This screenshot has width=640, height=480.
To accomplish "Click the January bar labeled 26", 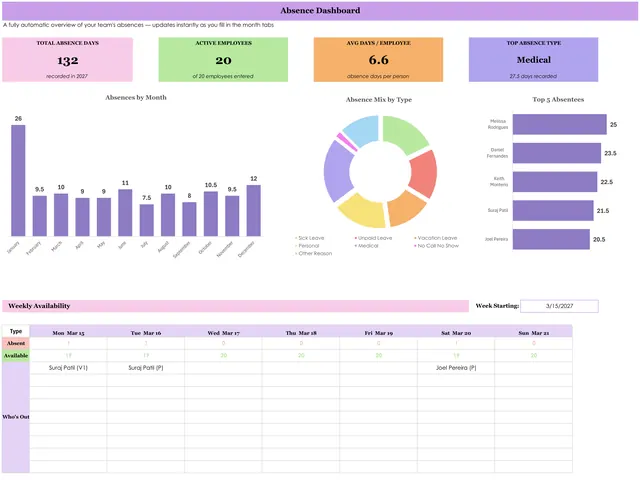I will click(18, 180).
